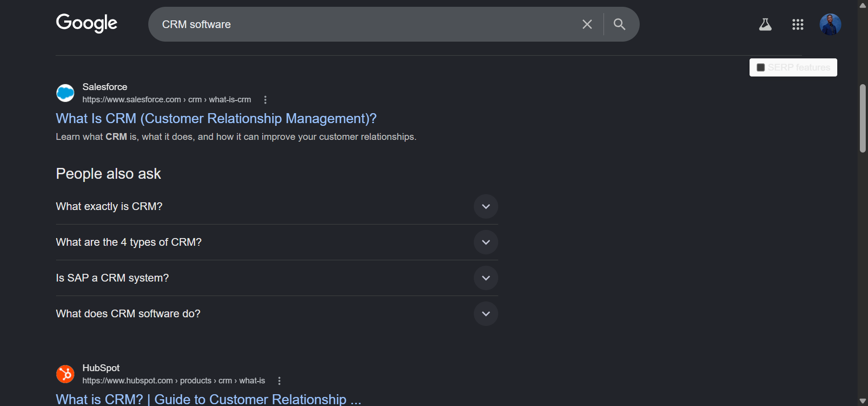Expand "What are the 4 types of CRM?" chevron
Image resolution: width=868 pixels, height=406 pixels.
486,242
